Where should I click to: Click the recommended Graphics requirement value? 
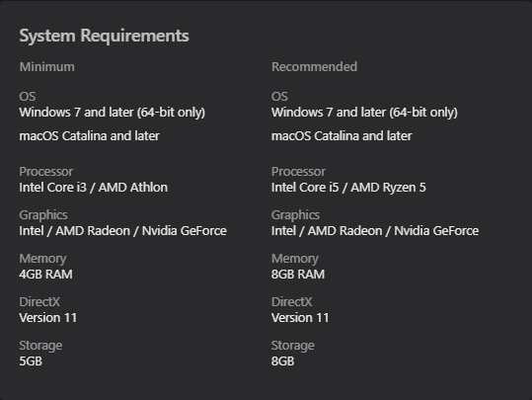375,231
